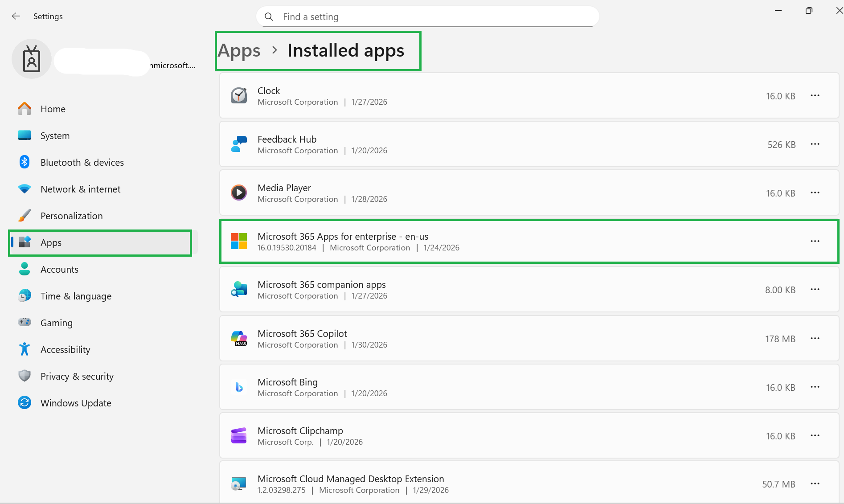844x504 pixels.
Task: Open more options for Feedback Hub
Action: tap(815, 144)
